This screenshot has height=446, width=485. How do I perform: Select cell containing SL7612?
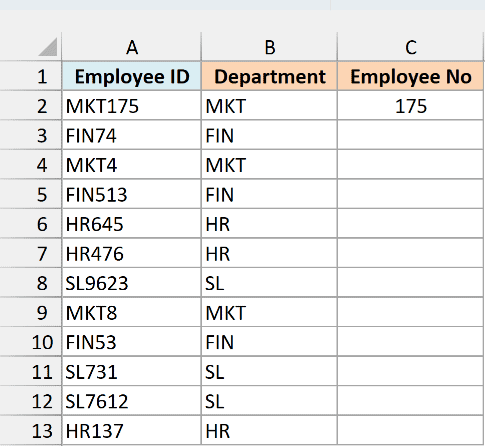click(x=132, y=401)
